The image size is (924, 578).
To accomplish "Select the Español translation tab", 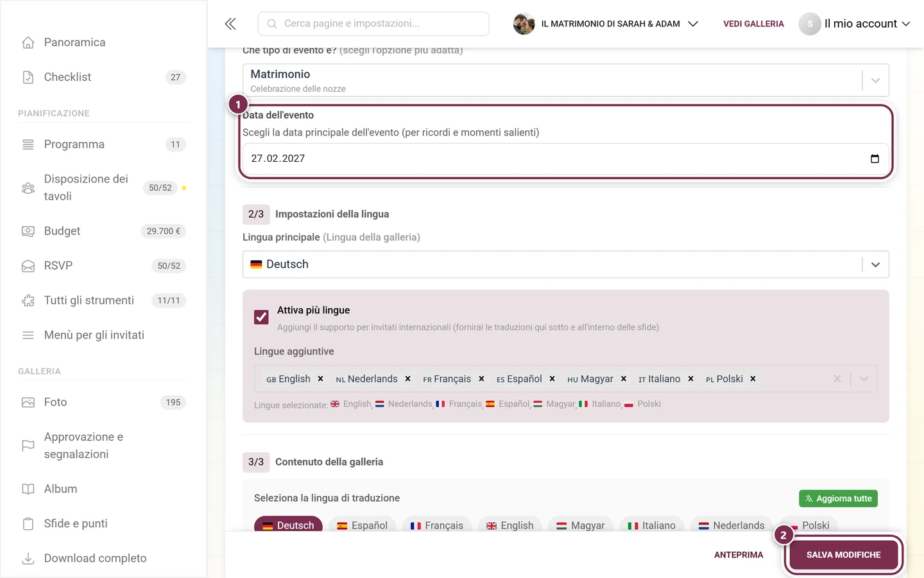I will tap(363, 525).
